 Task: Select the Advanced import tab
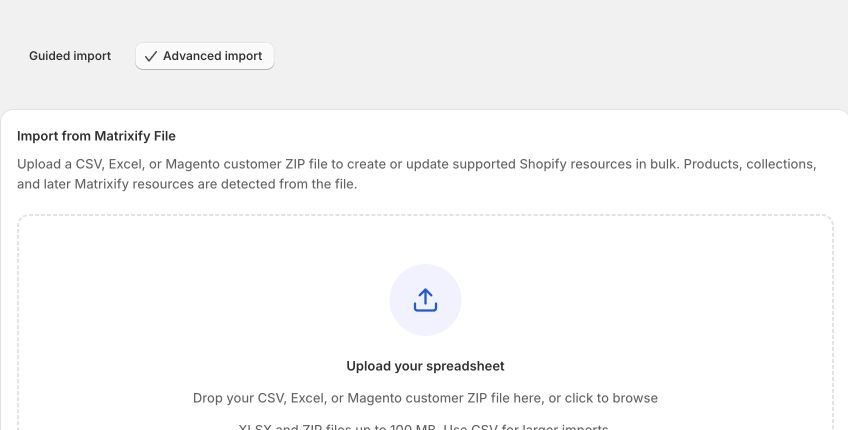[204, 56]
